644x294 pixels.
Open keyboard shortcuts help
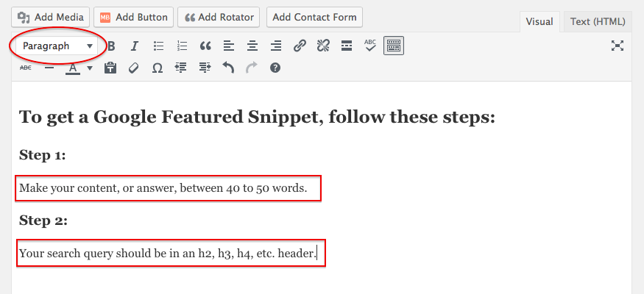[x=275, y=68]
